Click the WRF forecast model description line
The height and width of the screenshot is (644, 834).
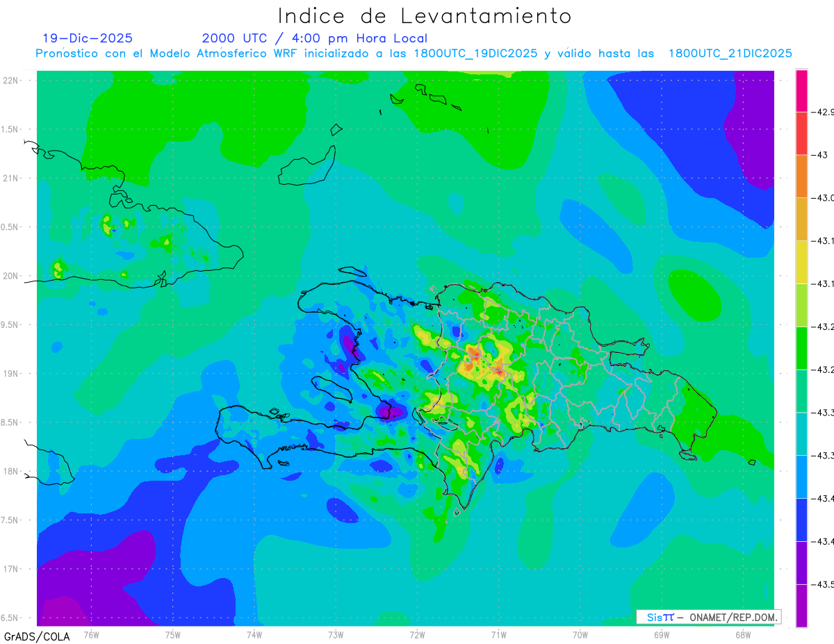(x=414, y=53)
